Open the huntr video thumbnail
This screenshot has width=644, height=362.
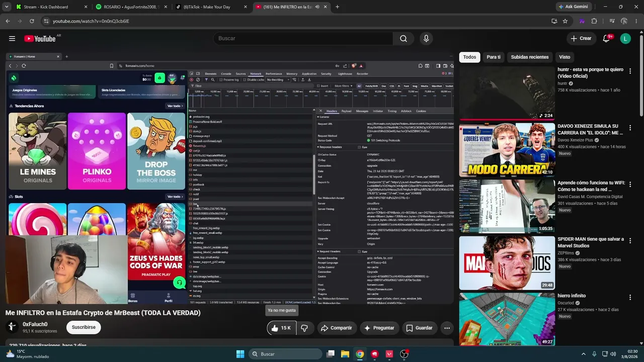(507, 93)
